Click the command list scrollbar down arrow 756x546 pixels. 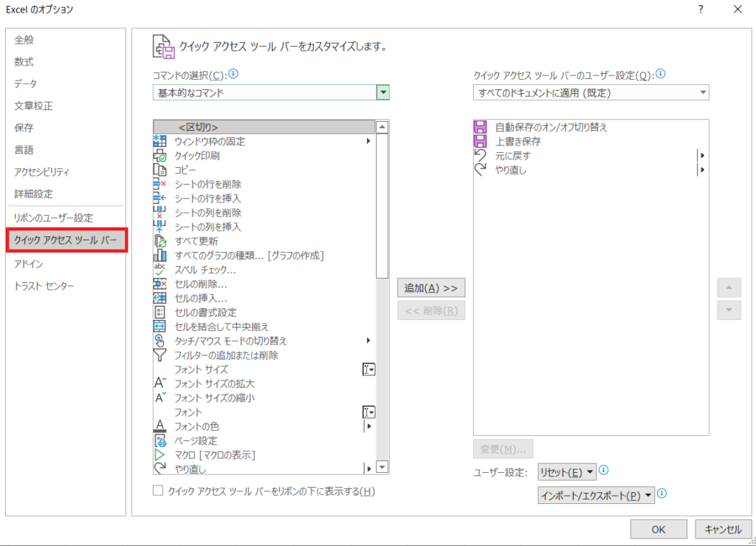coord(382,467)
